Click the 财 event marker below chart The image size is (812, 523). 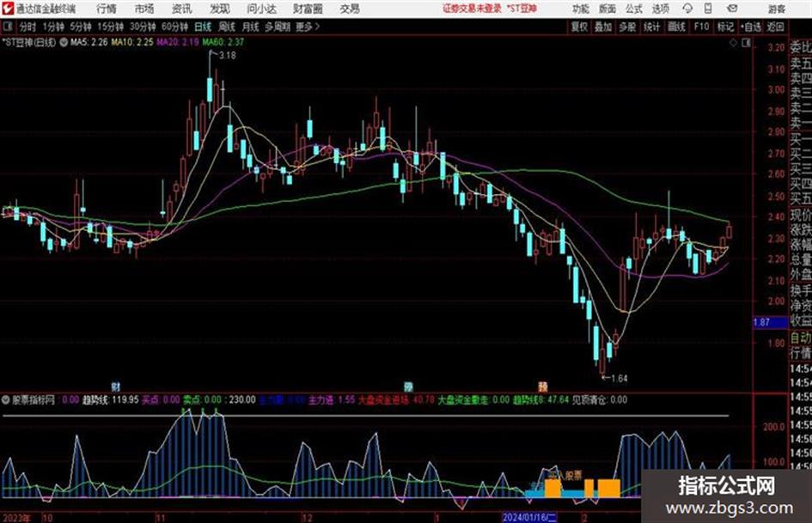(x=116, y=386)
